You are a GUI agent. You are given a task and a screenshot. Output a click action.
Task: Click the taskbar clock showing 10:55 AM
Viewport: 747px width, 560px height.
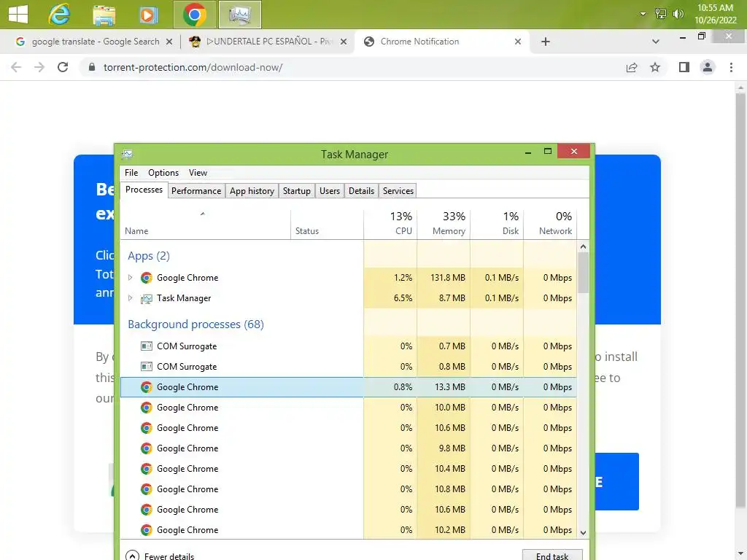715,14
